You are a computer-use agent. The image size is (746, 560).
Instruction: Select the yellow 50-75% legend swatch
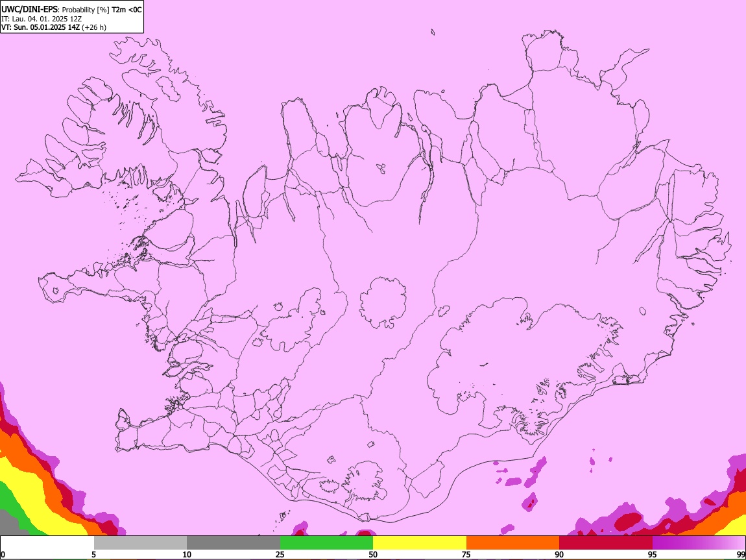pyautogui.click(x=420, y=543)
